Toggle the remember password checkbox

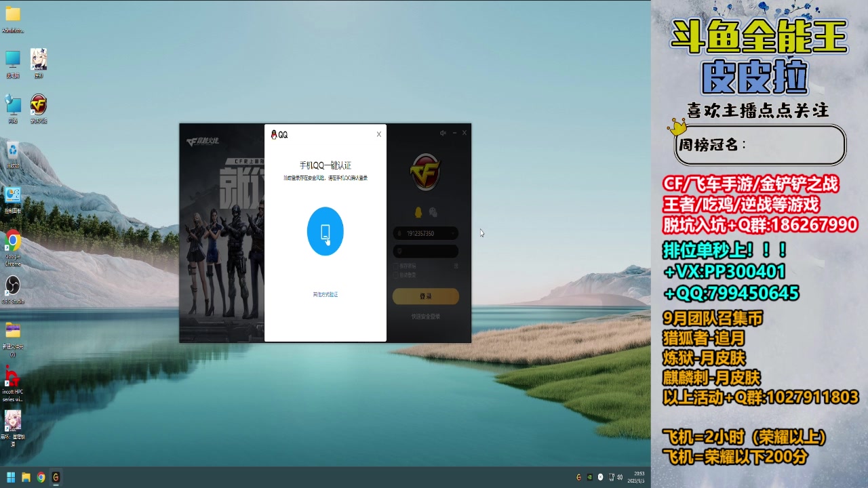[396, 266]
